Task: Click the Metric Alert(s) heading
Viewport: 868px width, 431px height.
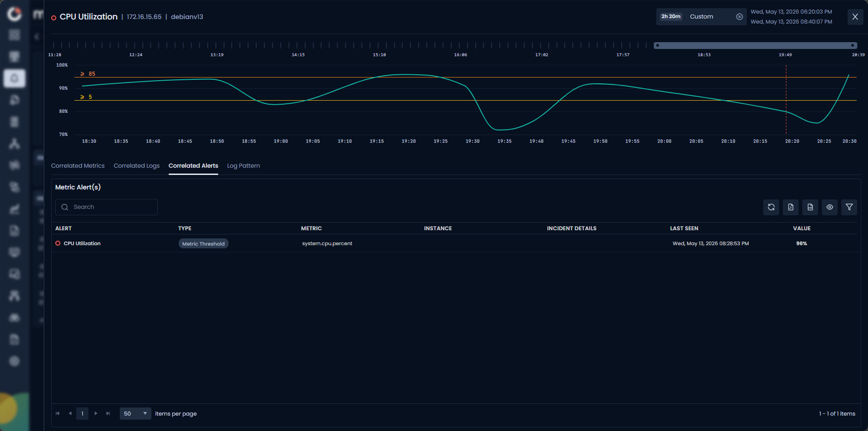Action: coord(78,187)
